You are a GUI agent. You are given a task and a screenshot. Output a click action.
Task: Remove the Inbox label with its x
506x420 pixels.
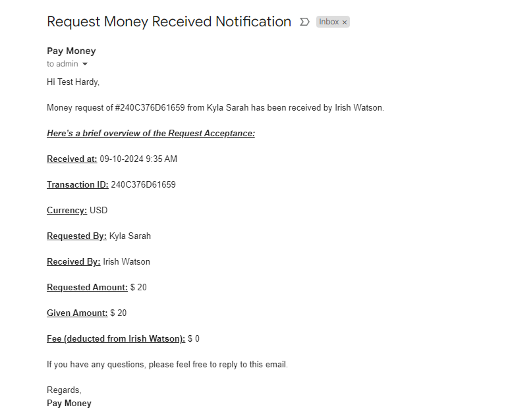tap(345, 22)
